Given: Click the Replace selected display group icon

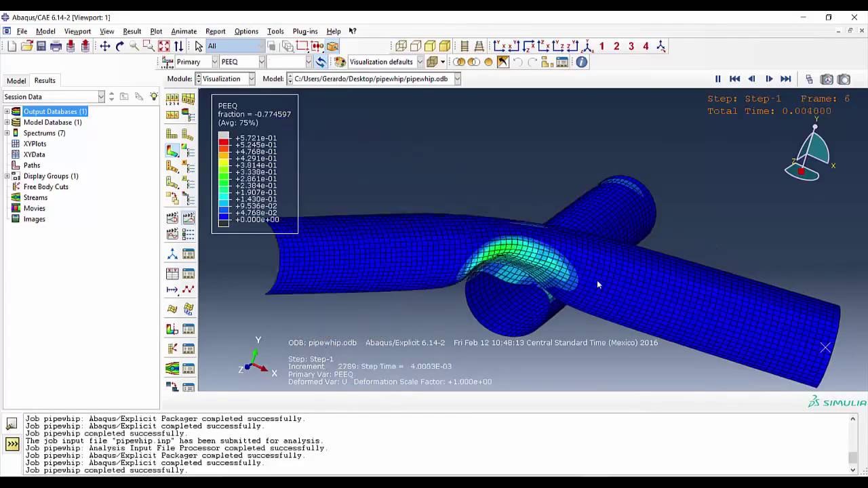Looking at the screenshot, I should coord(459,62).
